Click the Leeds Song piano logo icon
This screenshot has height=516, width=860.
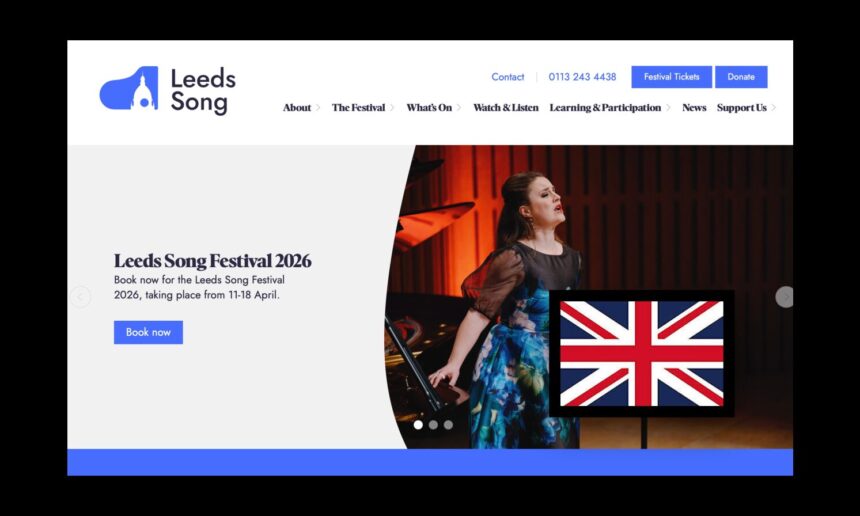[129, 88]
